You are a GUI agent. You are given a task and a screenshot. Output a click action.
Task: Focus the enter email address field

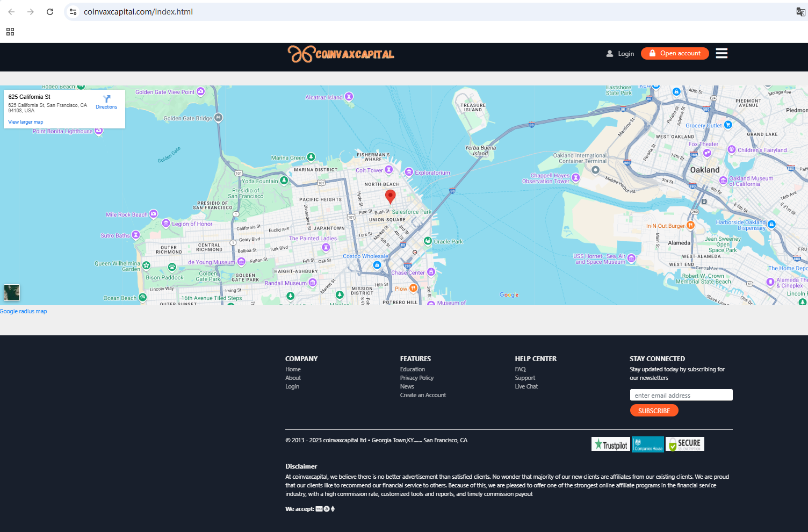click(x=681, y=395)
